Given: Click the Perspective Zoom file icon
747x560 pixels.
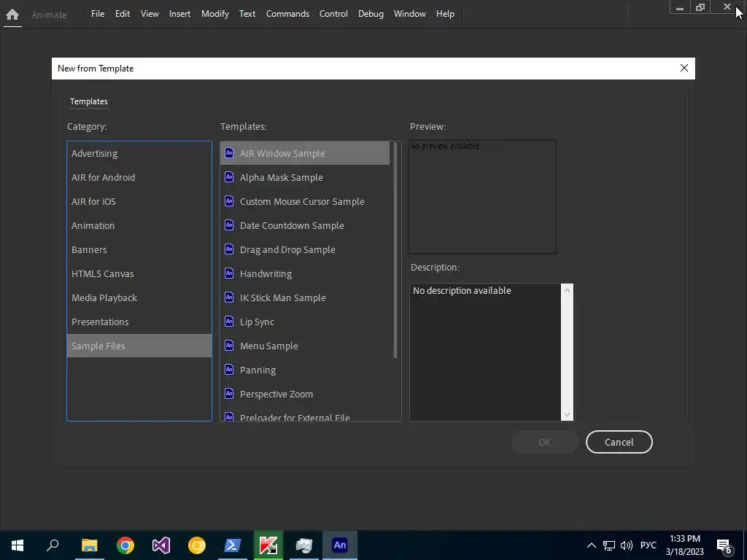Looking at the screenshot, I should click(x=229, y=393).
